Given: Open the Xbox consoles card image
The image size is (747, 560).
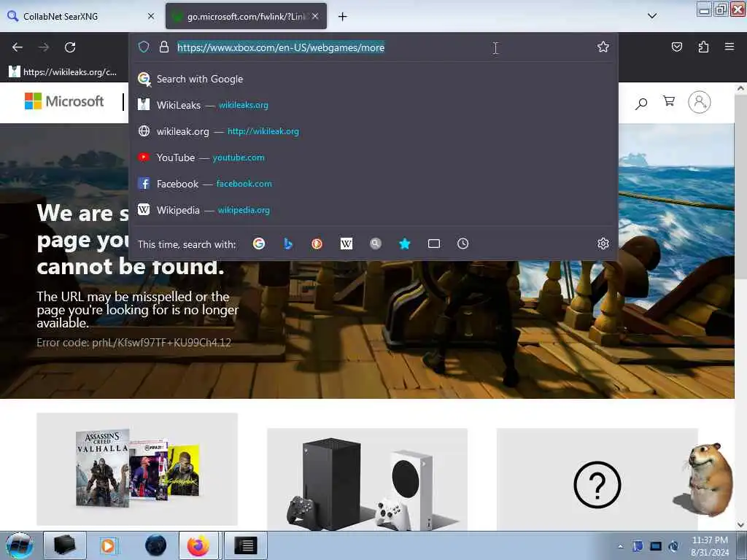Looking at the screenshot, I should click(368, 480).
